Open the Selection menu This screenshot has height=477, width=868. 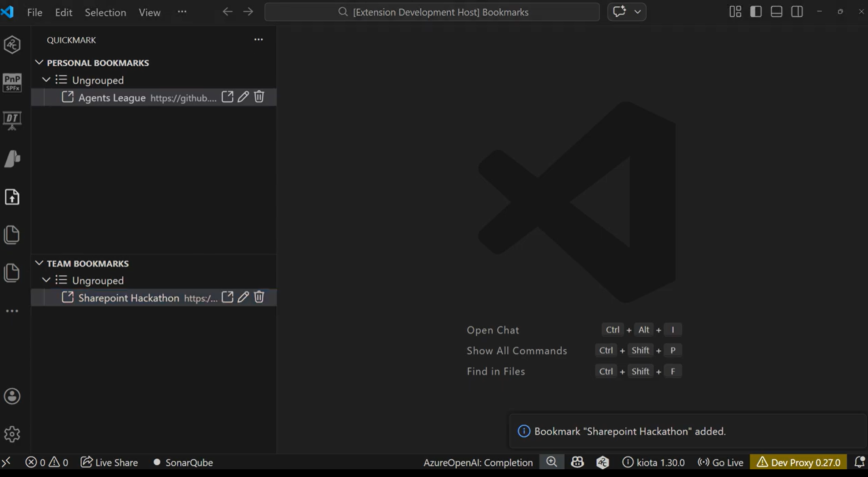click(105, 12)
